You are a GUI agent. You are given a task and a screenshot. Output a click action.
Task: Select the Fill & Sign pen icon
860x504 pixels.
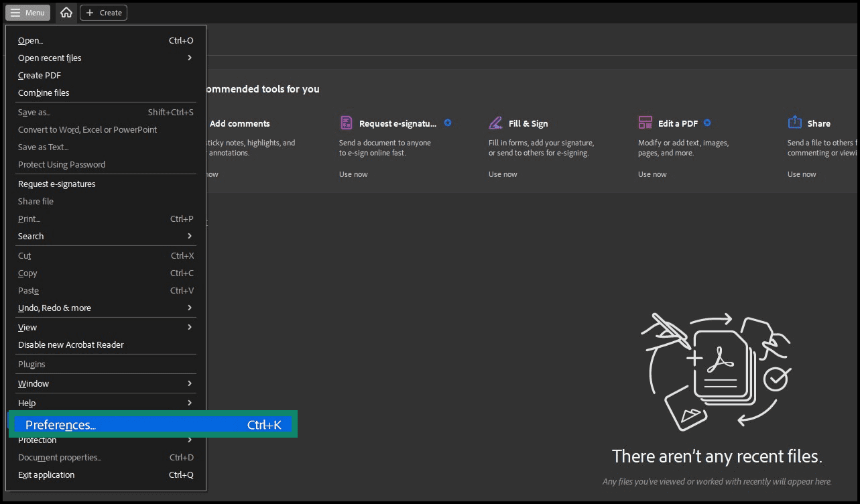pos(496,123)
